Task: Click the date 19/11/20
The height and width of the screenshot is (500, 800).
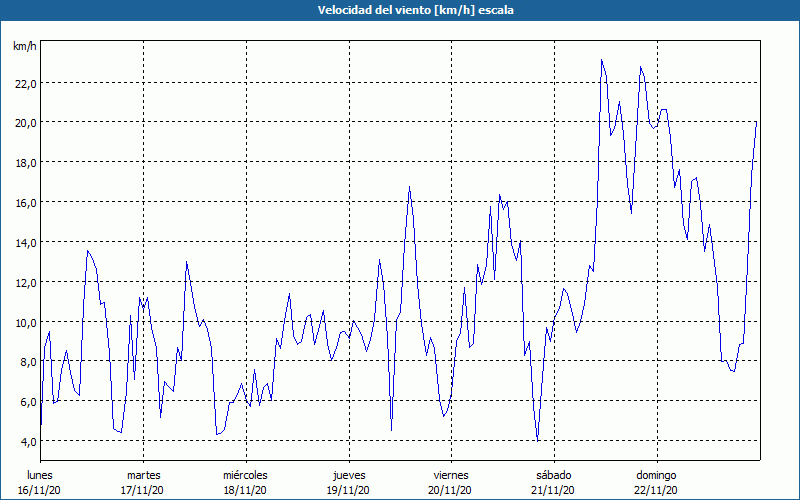Action: [348, 490]
